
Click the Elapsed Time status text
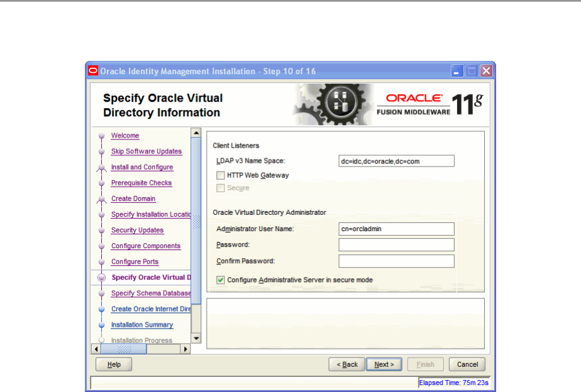453,383
